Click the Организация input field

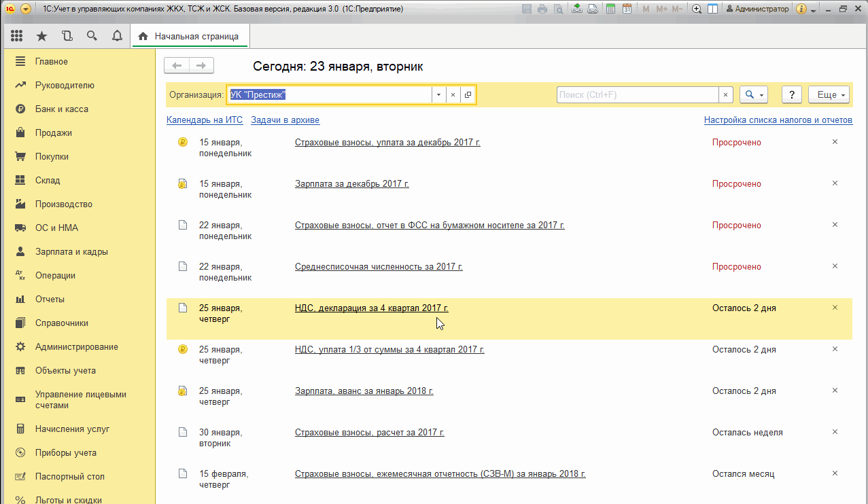coord(330,95)
